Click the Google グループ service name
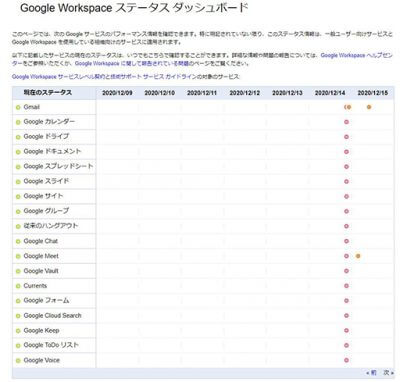400x382 pixels. coord(46,211)
